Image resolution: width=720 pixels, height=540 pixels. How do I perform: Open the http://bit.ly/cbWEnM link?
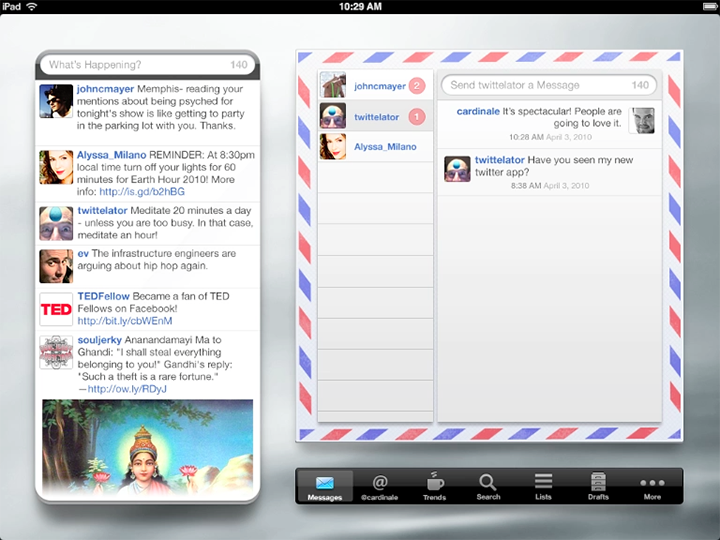pyautogui.click(x=125, y=321)
